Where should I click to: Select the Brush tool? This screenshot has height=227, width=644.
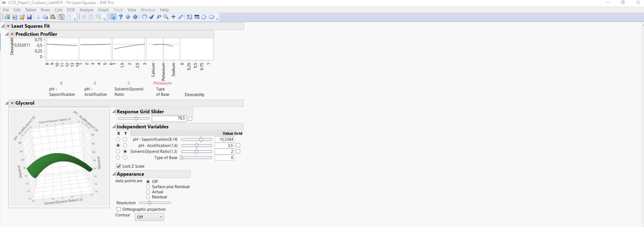pos(152,17)
